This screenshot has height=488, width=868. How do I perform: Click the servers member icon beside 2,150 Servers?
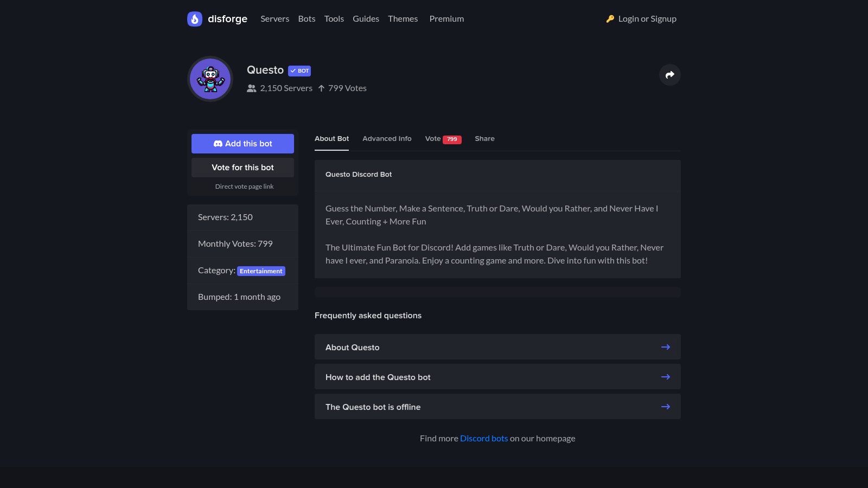pyautogui.click(x=251, y=88)
